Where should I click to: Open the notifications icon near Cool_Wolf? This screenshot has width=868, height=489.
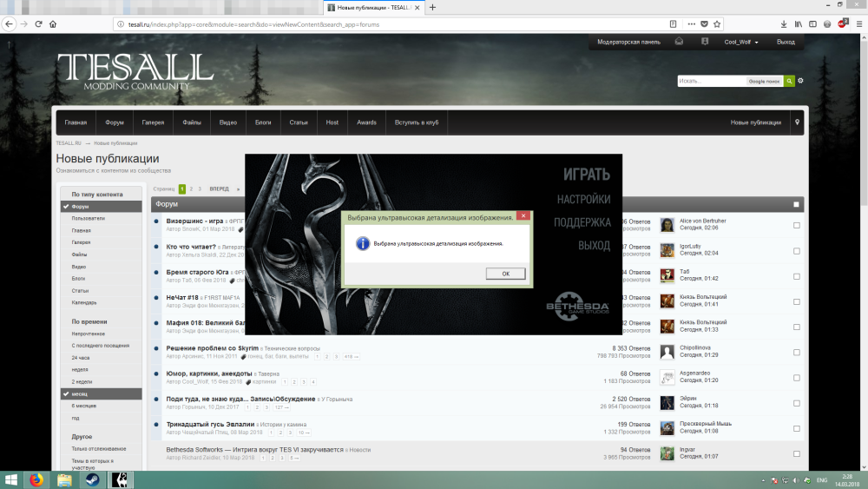click(x=705, y=42)
